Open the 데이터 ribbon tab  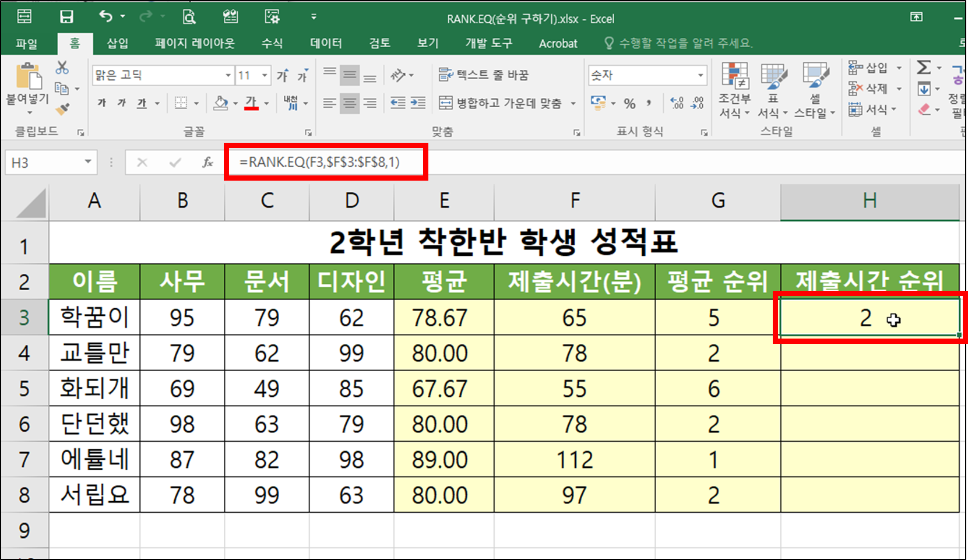[325, 43]
